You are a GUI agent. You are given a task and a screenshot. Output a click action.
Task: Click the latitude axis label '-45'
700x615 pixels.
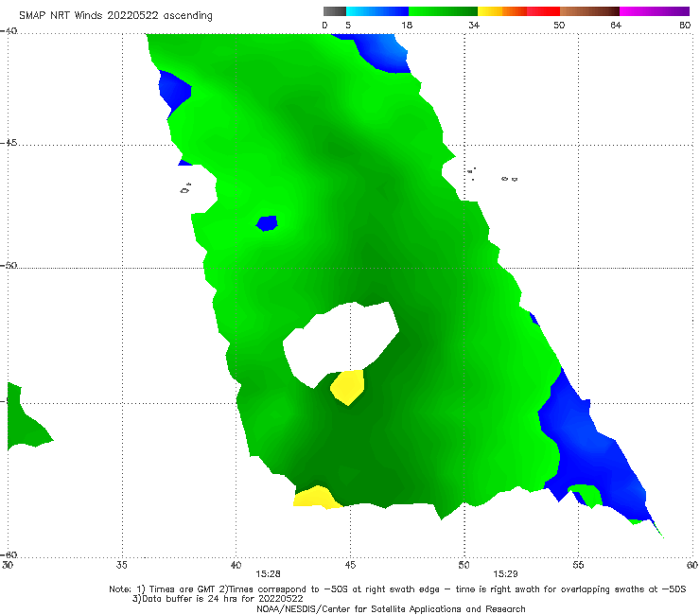9,143
